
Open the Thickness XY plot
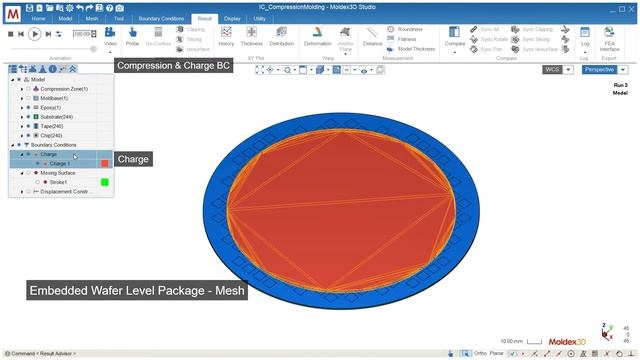tap(251, 36)
